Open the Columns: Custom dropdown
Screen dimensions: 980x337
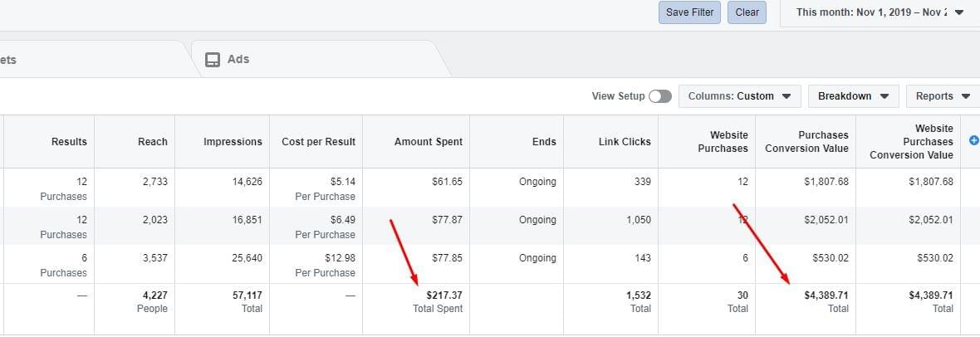[x=740, y=96]
